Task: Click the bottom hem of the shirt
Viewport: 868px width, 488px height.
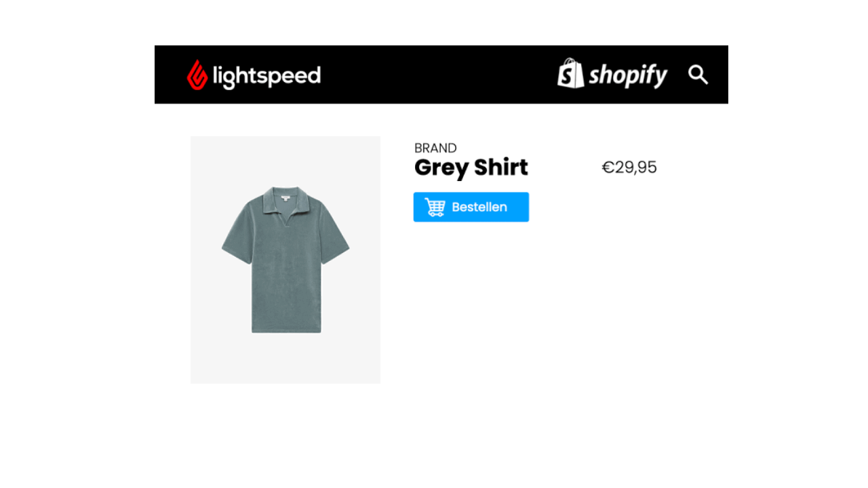Action: point(286,329)
